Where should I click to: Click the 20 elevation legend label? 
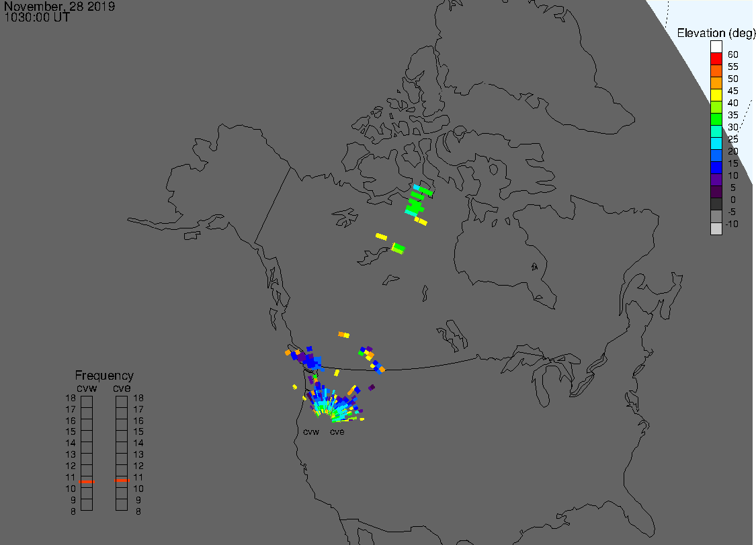coord(733,151)
